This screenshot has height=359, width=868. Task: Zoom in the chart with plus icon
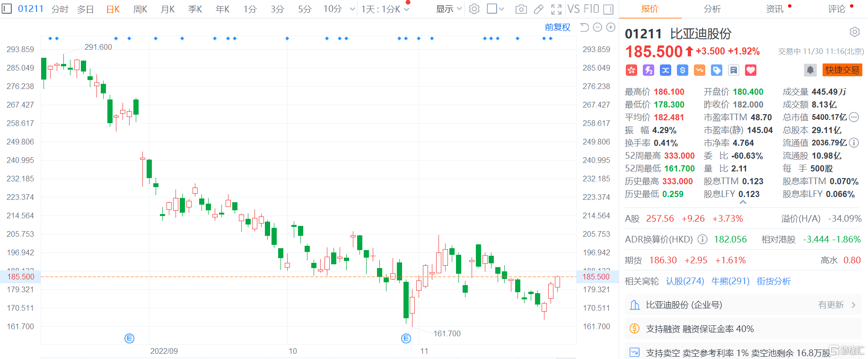click(x=611, y=27)
